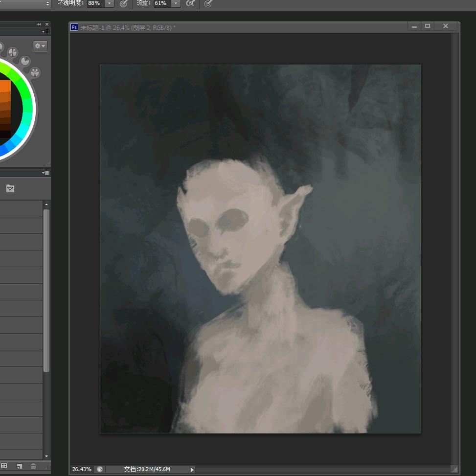The width and height of the screenshot is (476, 476).
Task: Click the preset manager icon at panel bottom
Action: 4,466
